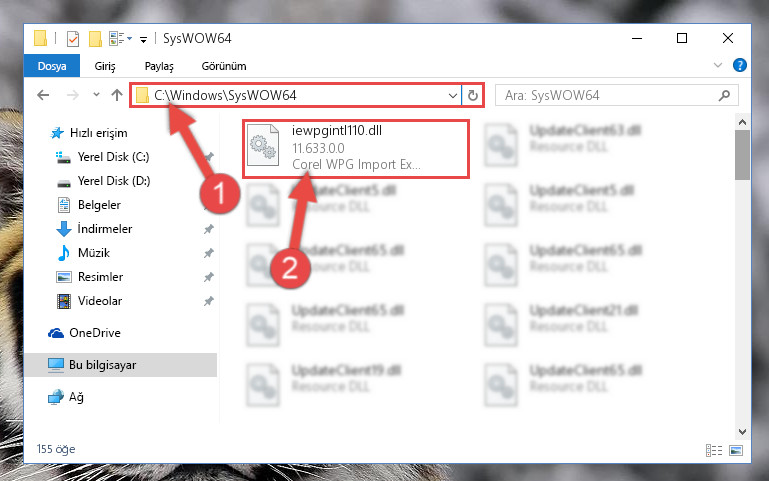The image size is (769, 481).
Task: Click the up-one-level arrow
Action: (117, 95)
